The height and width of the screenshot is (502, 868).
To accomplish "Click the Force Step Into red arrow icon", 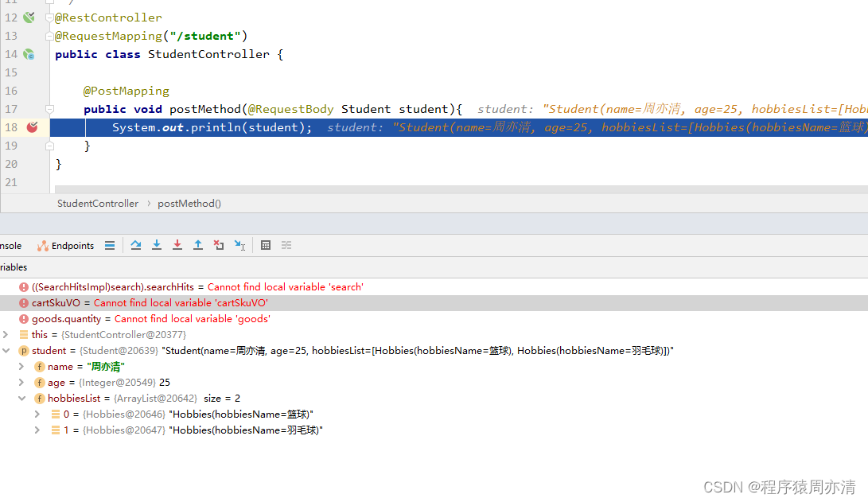I will 177,245.
